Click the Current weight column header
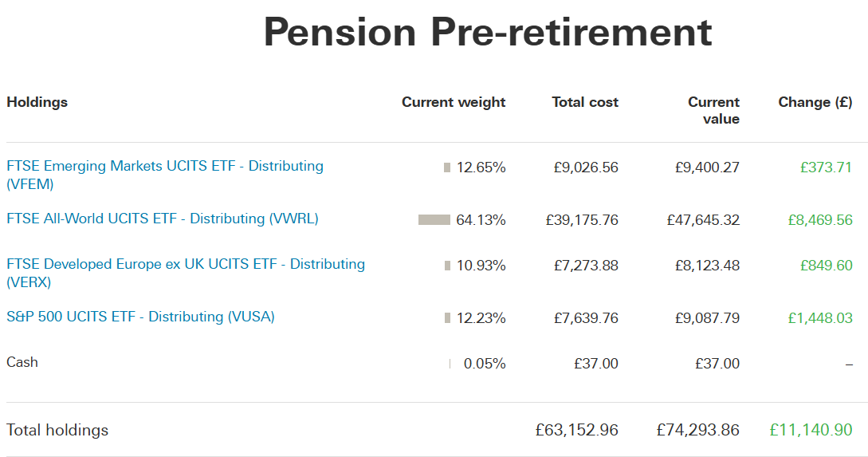The height and width of the screenshot is (457, 868). (x=454, y=102)
